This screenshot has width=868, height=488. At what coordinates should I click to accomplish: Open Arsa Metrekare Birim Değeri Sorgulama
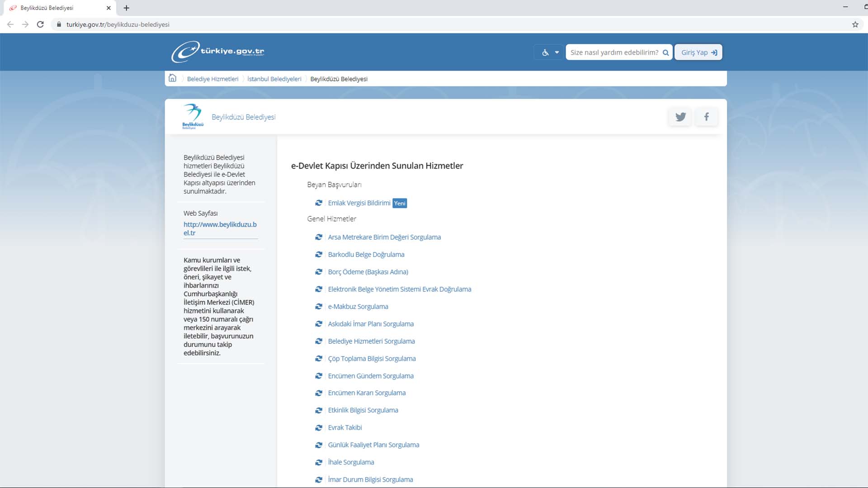[x=384, y=237]
